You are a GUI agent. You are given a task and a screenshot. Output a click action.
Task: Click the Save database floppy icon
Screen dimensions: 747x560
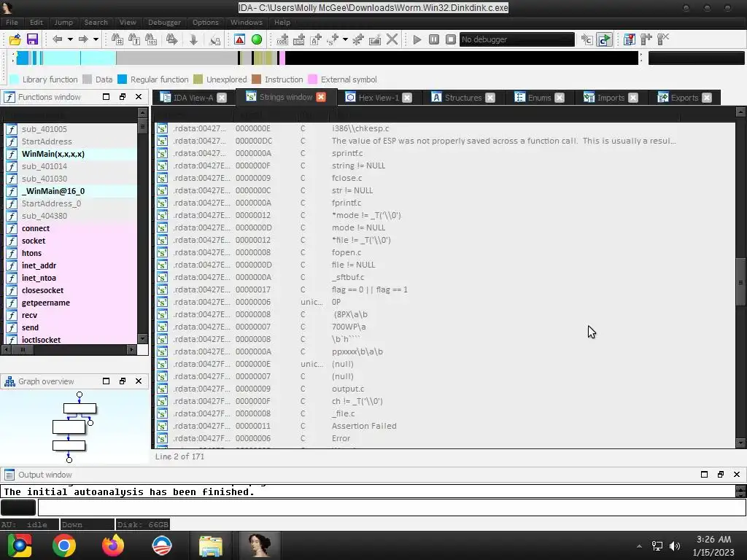point(32,39)
